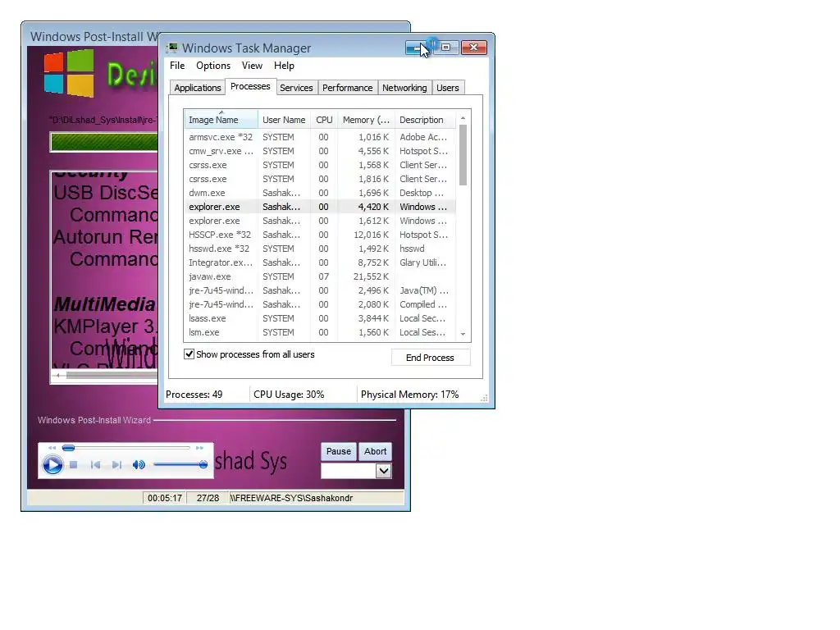Switch to the Performance tab
The width and height of the screenshot is (840, 630).
coord(347,88)
